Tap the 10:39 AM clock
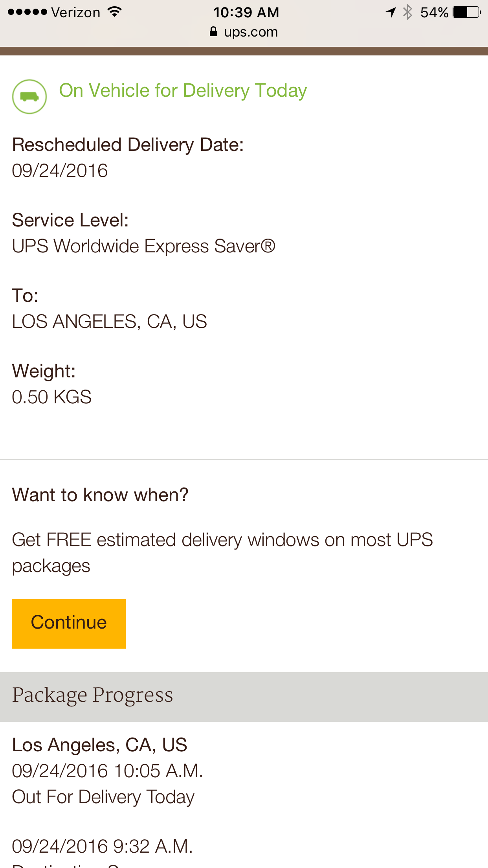The width and height of the screenshot is (488, 868). click(246, 12)
